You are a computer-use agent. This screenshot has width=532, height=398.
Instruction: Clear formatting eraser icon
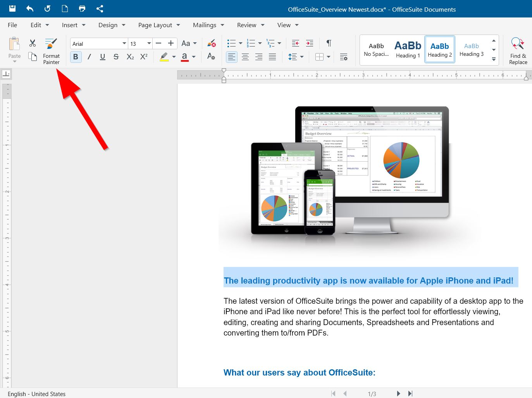(x=211, y=43)
